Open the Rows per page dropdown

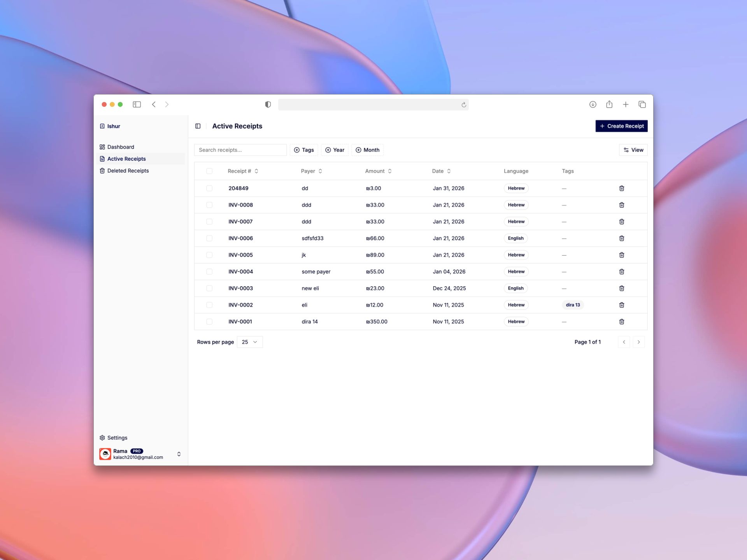point(249,342)
